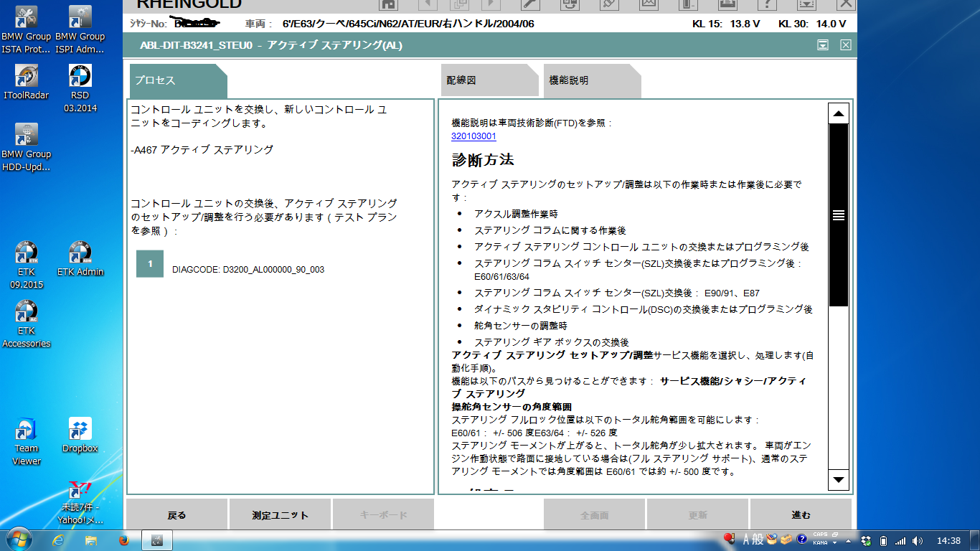The image size is (980, 551).
Task: Click the Rheingold app button in taskbar
Action: click(157, 540)
